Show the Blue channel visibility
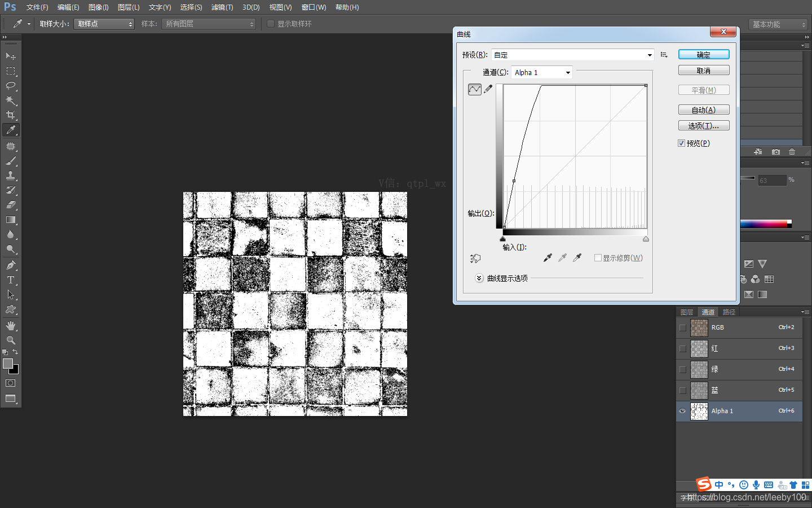Image resolution: width=812 pixels, height=508 pixels. pos(683,390)
